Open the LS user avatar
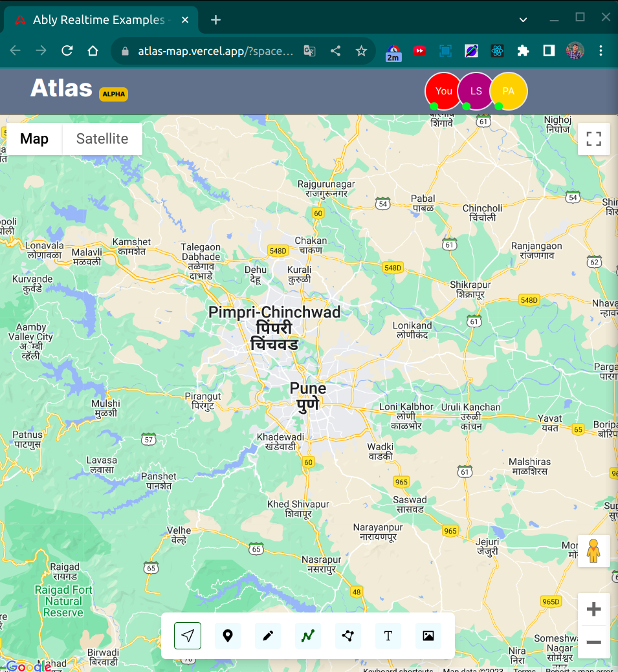Screen dimensions: 618x672 [x=476, y=91]
